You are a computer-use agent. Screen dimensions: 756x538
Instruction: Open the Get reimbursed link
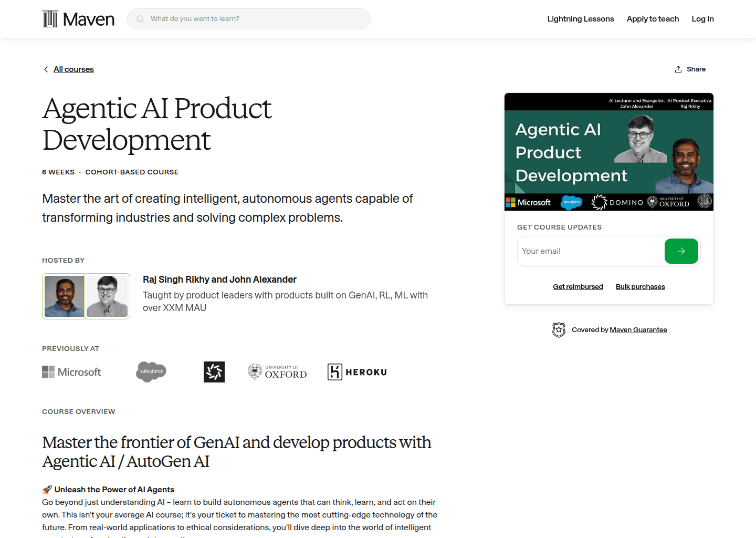[x=578, y=286]
